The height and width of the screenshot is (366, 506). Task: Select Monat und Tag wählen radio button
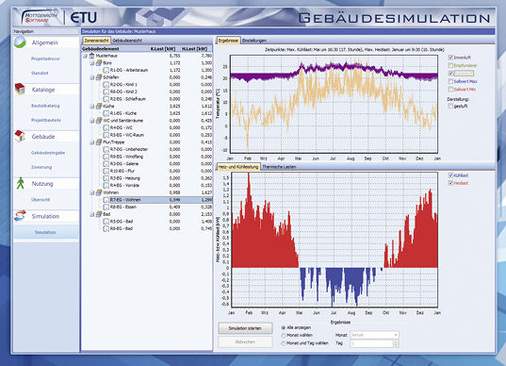pos(284,343)
